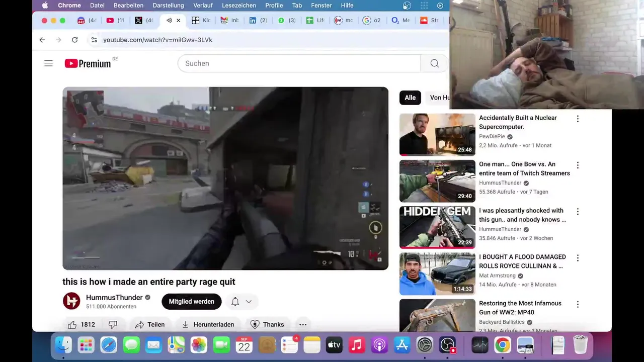Open the Verlauf menu
The image size is (644, 362).
click(x=203, y=6)
